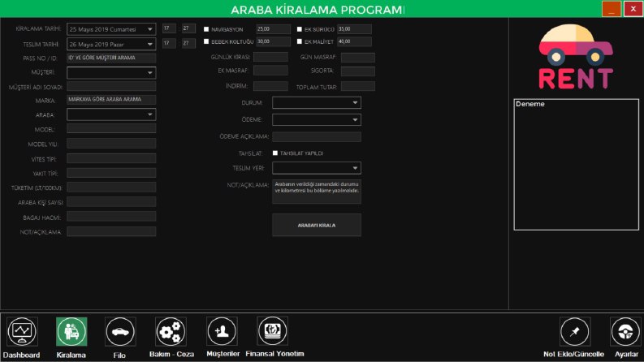Click the rental minute field of KİRALAMA TARİHİ
This screenshot has height=362, width=644.
pyautogui.click(x=188, y=28)
